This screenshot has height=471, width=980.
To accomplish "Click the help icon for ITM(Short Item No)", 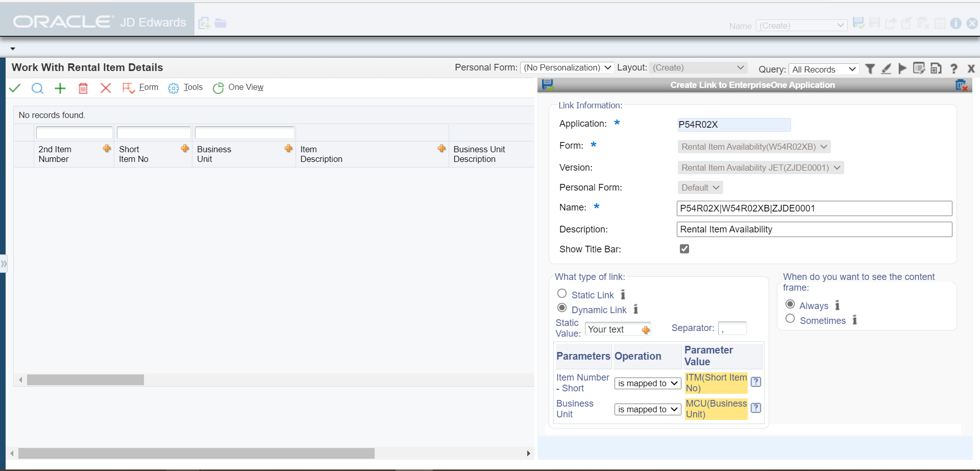I will (x=756, y=382).
